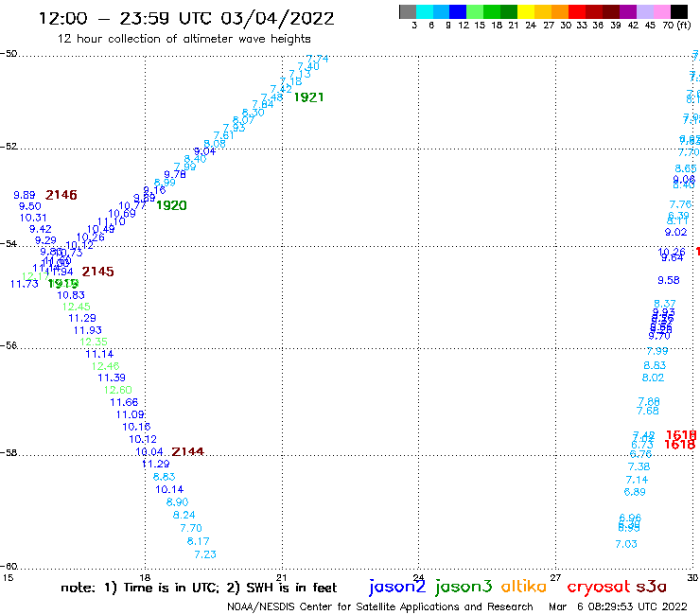700x615 pixels.
Task: Click the jason3 satellite legend label
Action: click(464, 587)
